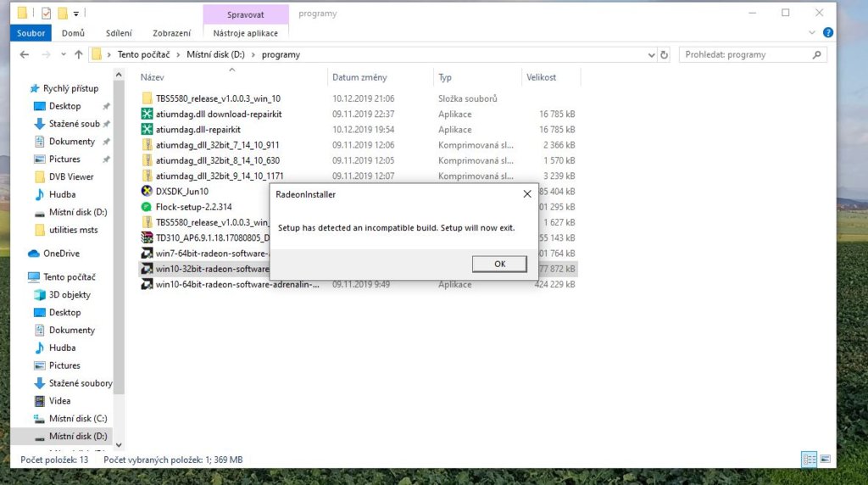Screen dimensions: 868x485
Task: Select Flock-setup-2.2.314 file icon
Action: (147, 207)
